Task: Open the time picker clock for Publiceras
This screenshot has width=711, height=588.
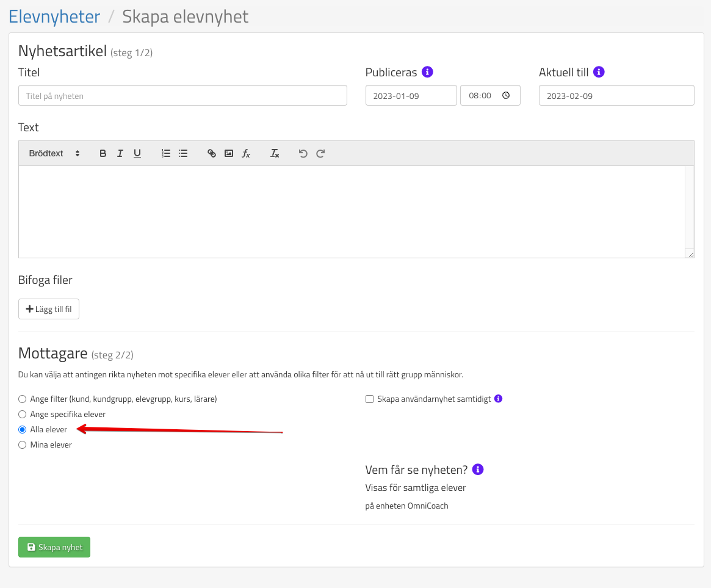Action: [x=506, y=96]
